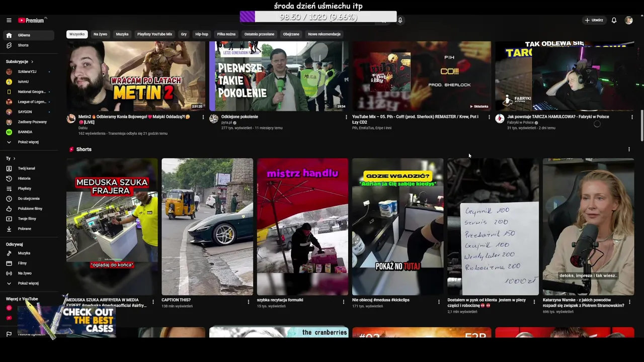Select the Muzyka filter chip

pos(122,34)
